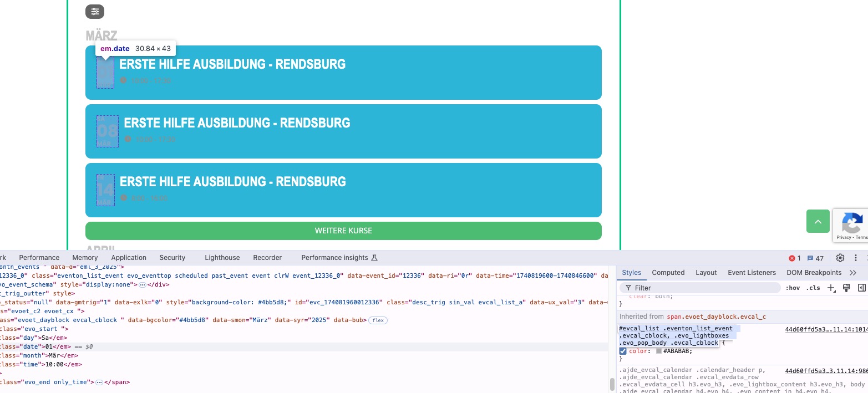This screenshot has height=393, width=868.
Task: Open the event filter options icon above MÄRZ
Action: tap(95, 11)
